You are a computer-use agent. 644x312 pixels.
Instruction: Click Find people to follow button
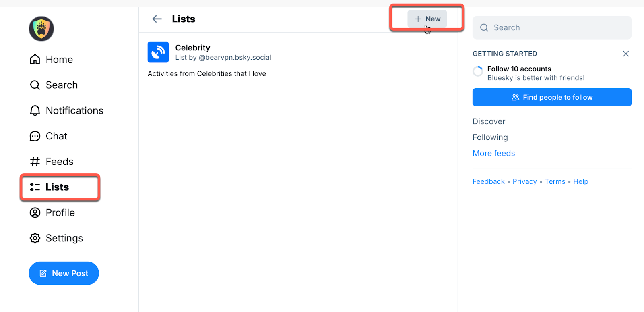click(552, 97)
